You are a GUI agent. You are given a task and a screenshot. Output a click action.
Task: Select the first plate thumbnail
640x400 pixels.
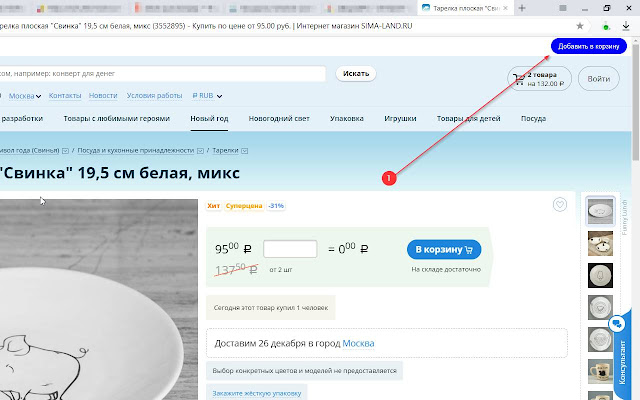(x=600, y=211)
